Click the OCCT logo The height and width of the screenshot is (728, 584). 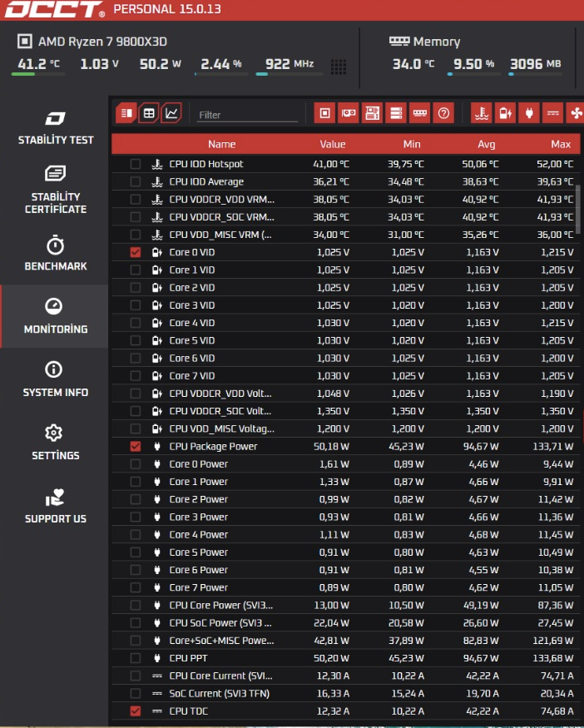[x=54, y=9]
